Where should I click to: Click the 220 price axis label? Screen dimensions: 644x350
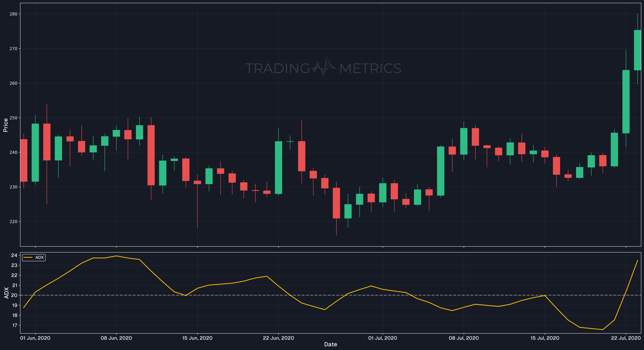click(14, 221)
